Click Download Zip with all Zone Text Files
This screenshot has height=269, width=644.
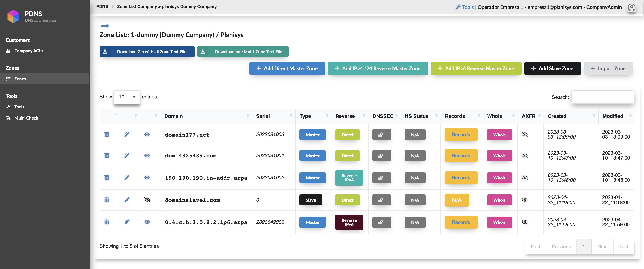147,52
